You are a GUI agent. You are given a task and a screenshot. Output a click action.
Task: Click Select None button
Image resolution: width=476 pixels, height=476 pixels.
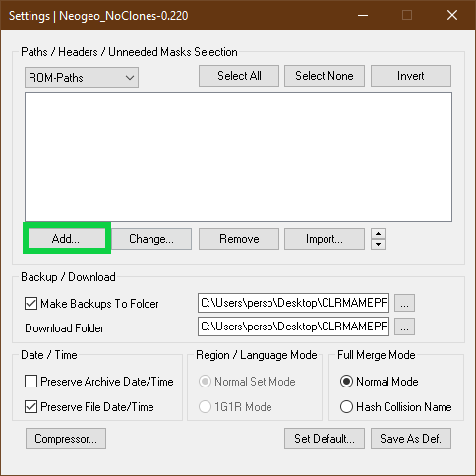325,76
